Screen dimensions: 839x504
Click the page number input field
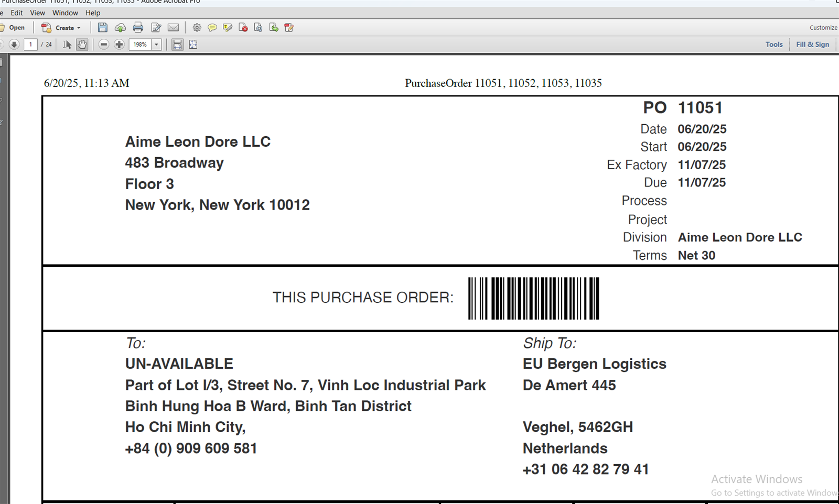[30, 45]
